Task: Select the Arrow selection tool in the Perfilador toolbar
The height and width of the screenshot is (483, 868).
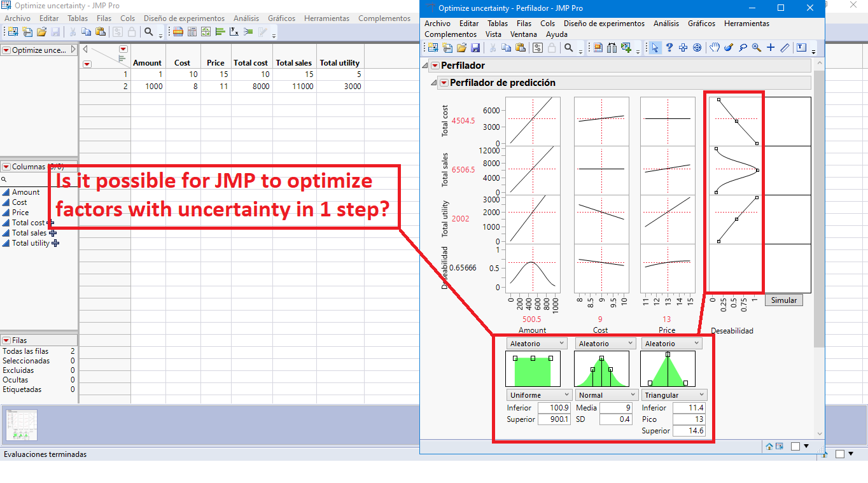Action: coord(654,48)
